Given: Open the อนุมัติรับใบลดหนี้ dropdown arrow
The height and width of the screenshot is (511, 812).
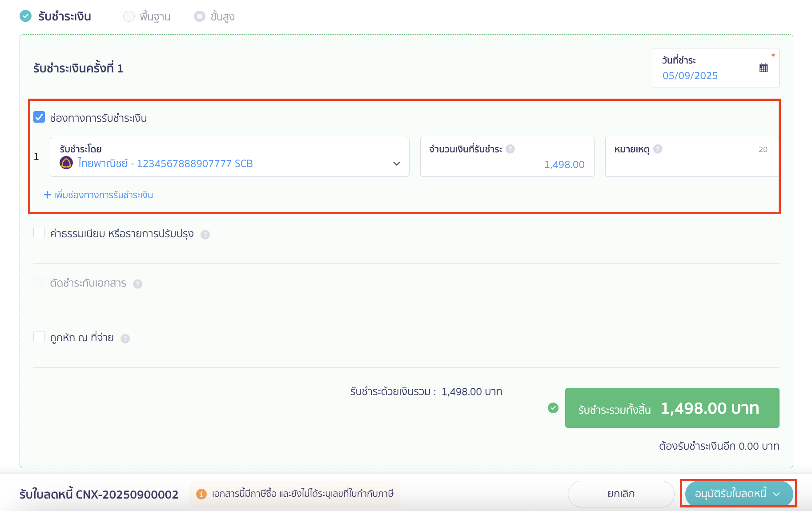Looking at the screenshot, I should (x=776, y=494).
